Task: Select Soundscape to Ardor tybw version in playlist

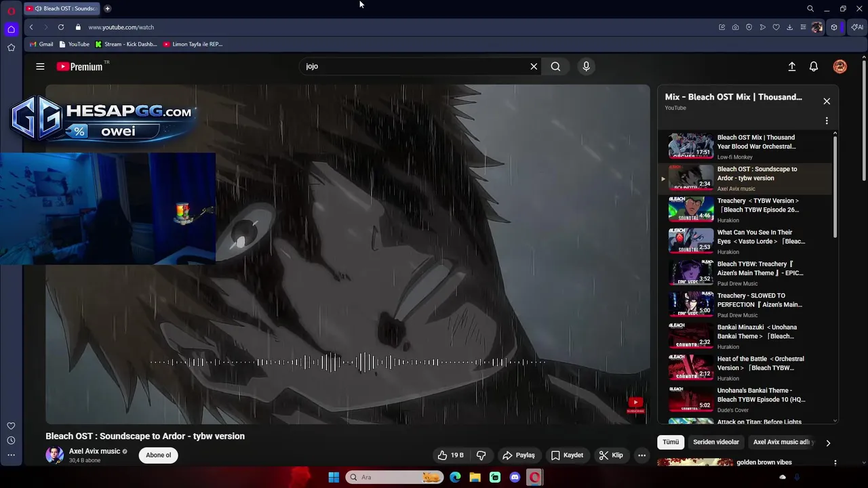Action: tap(743, 178)
